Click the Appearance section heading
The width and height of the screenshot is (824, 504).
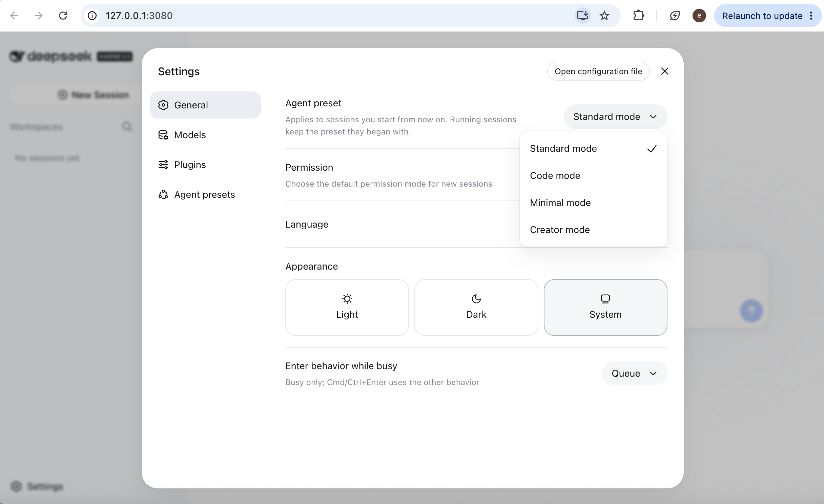(311, 266)
